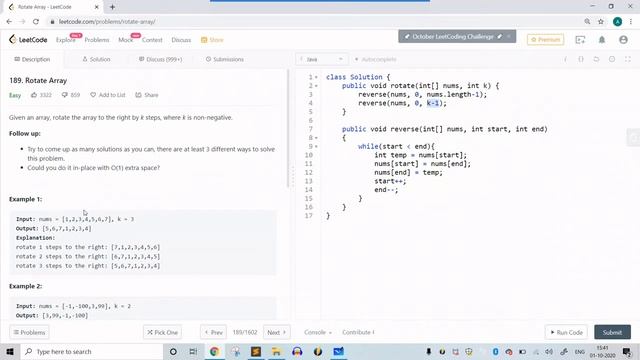Click Add to List
This screenshot has height=360, width=640.
[x=108, y=95]
